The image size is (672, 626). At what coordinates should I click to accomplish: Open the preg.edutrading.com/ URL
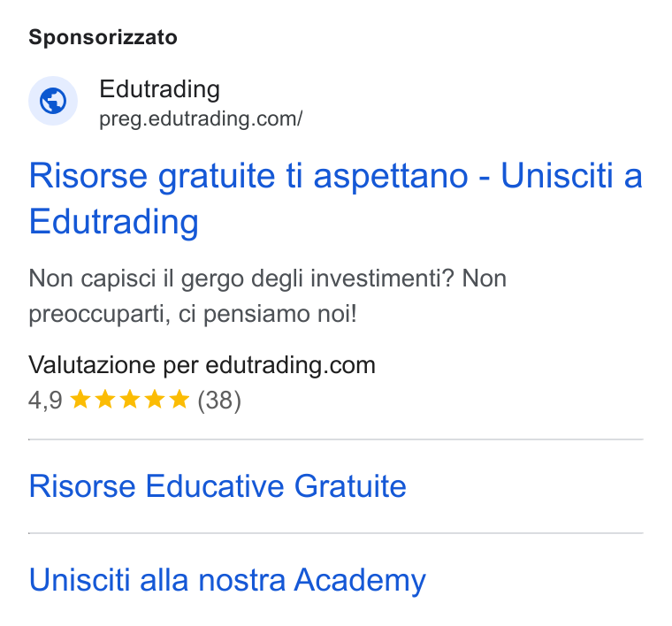201,118
